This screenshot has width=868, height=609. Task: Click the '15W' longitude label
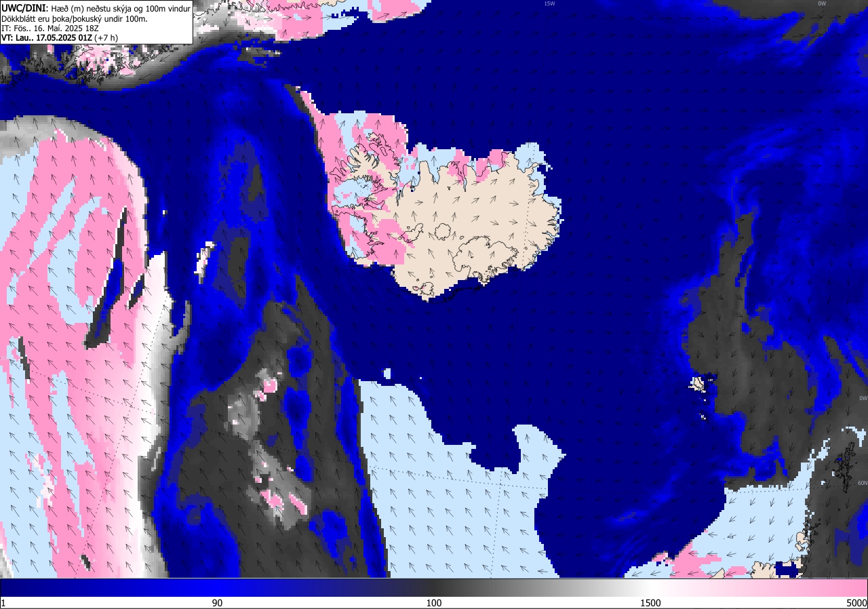coord(549,3)
